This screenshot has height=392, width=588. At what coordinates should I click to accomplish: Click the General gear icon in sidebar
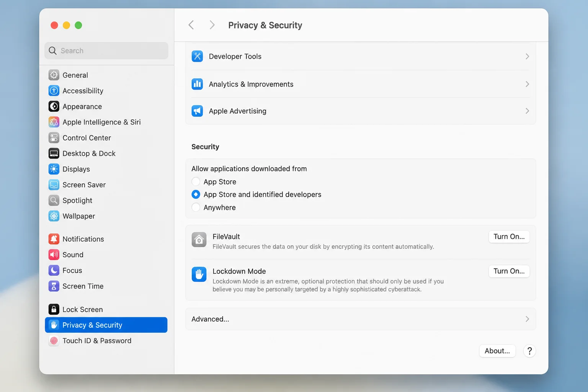point(54,75)
